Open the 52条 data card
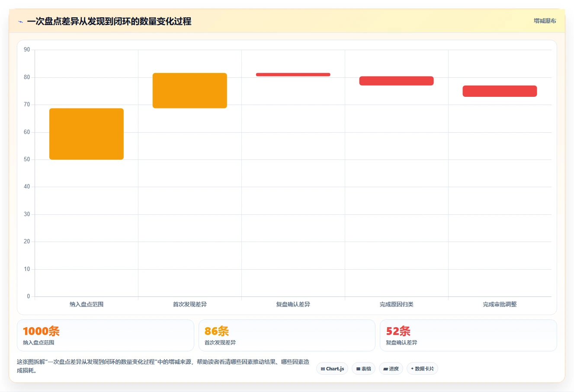 pos(468,335)
